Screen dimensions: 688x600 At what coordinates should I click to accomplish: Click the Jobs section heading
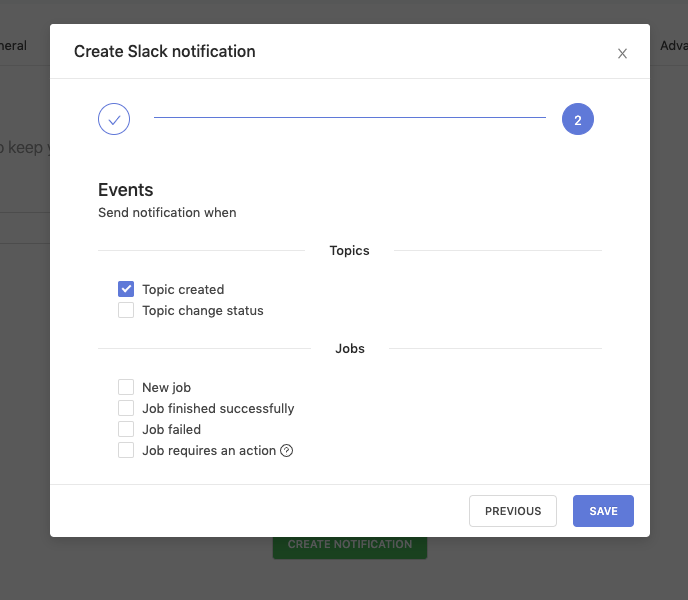[x=350, y=349]
